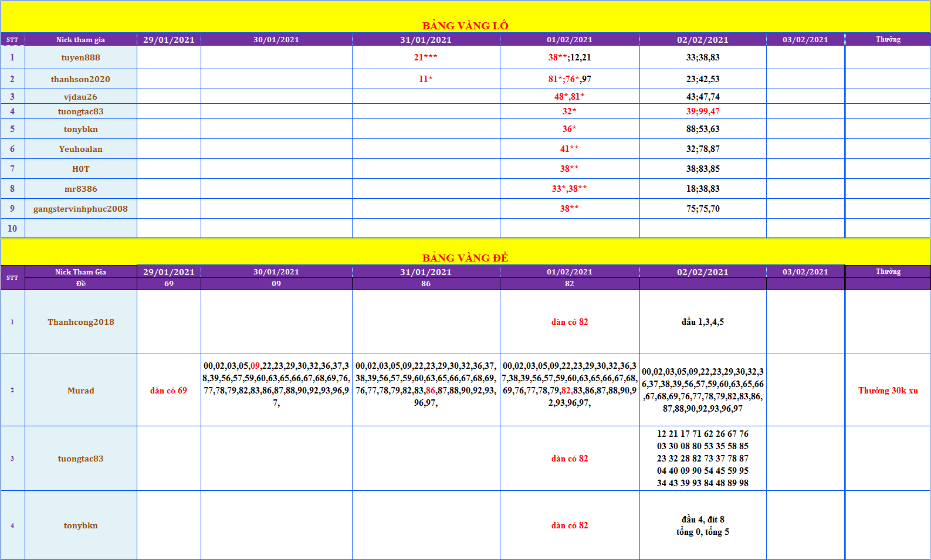Click 'Nick tham gia' header in Lô table

81,40
